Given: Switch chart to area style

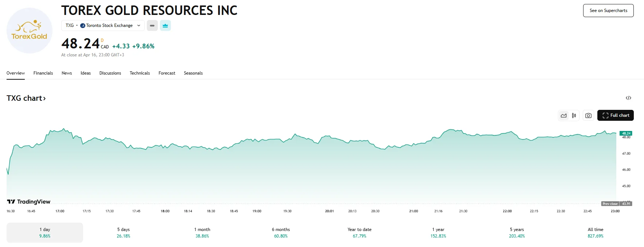Looking at the screenshot, I should 564,116.
